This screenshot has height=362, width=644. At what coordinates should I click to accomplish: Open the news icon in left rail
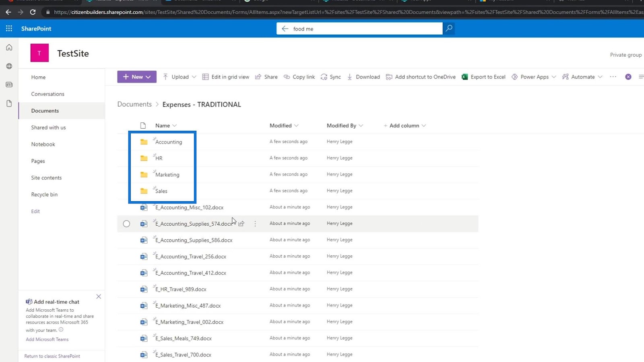(9, 84)
